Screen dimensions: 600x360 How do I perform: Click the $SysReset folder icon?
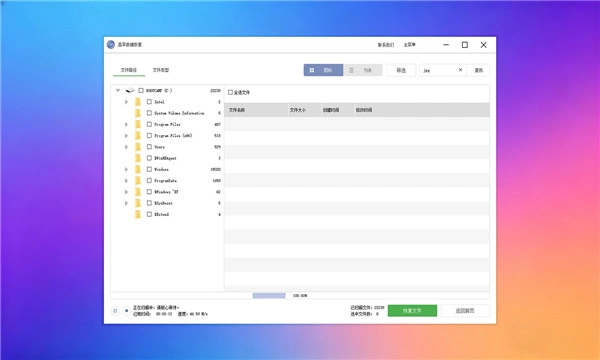point(138,203)
